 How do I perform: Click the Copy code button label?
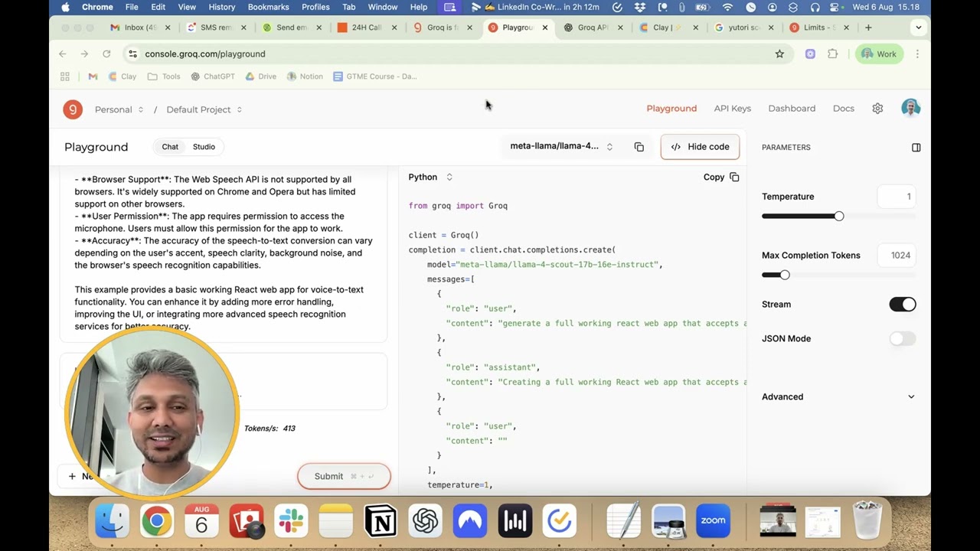click(714, 178)
